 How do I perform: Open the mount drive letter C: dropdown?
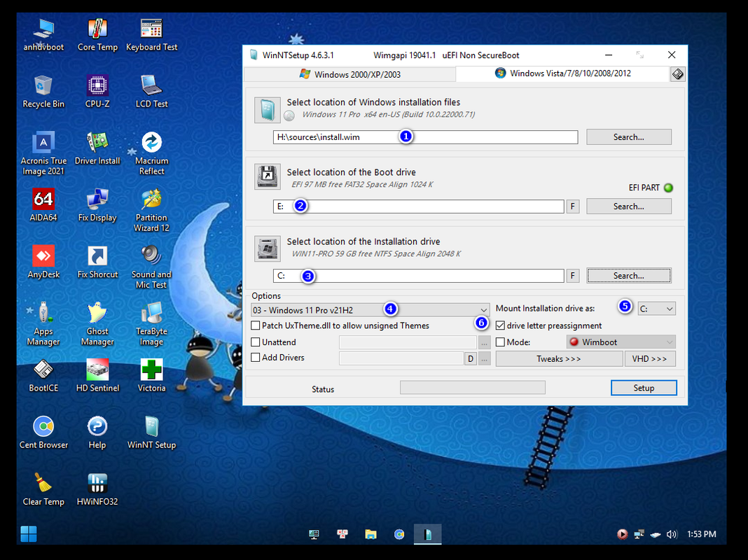click(657, 309)
